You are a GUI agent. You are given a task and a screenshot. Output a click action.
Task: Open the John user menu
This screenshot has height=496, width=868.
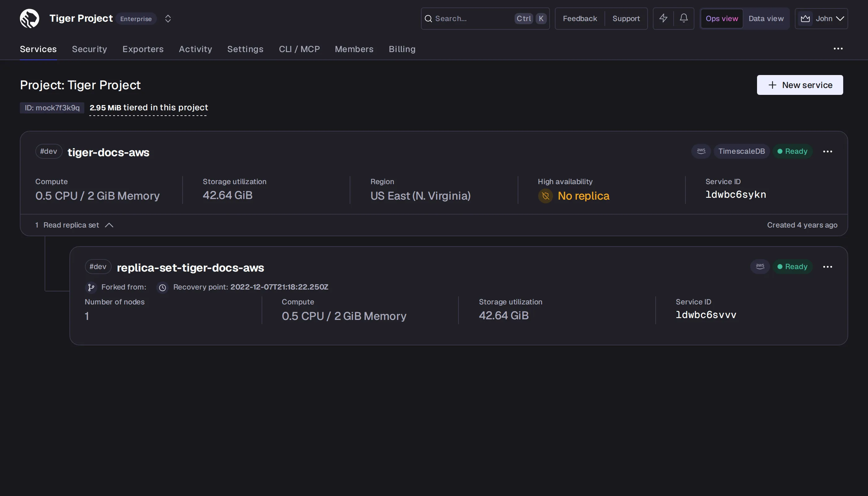(821, 18)
